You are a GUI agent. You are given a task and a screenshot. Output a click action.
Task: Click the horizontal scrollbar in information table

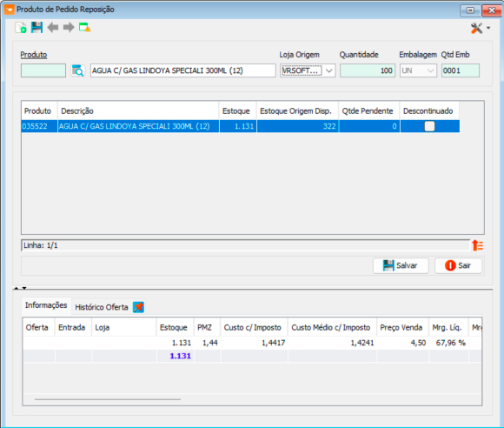[108, 399]
